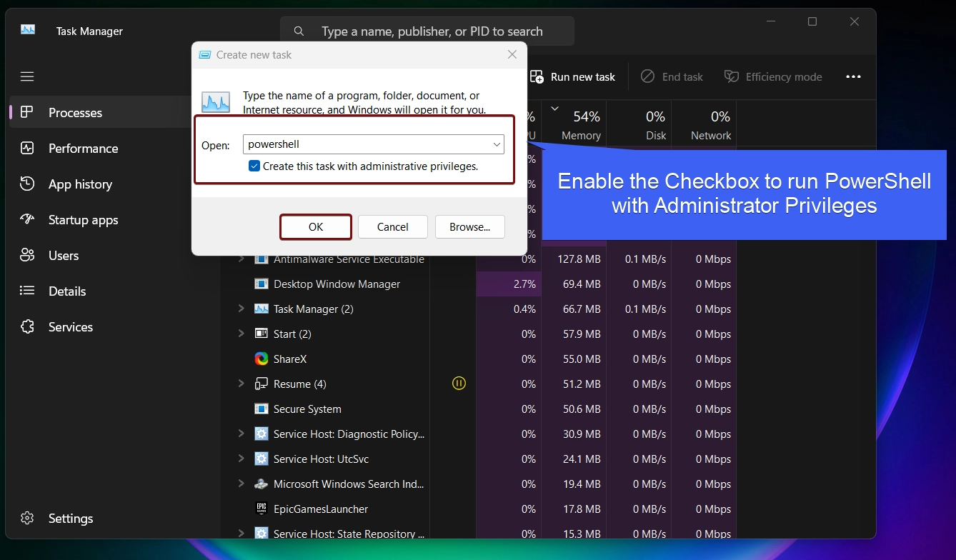
Task: Open the hamburger navigation menu
Action: coord(27,76)
